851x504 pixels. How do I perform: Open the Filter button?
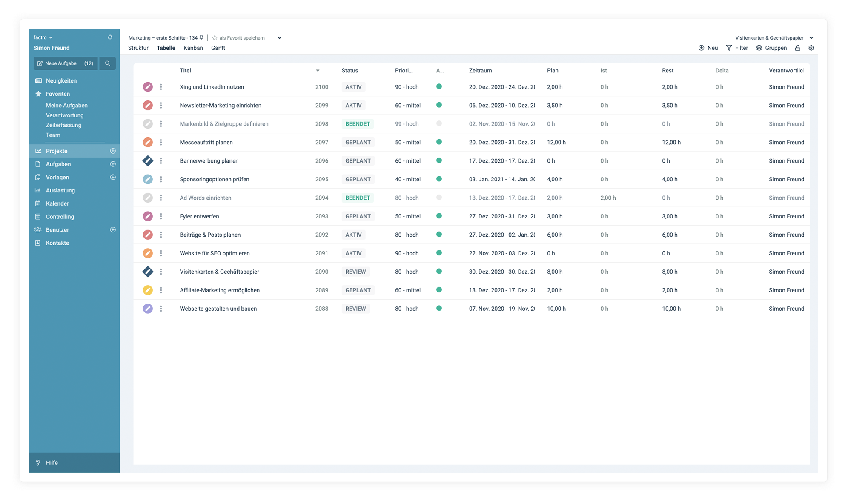[737, 48]
